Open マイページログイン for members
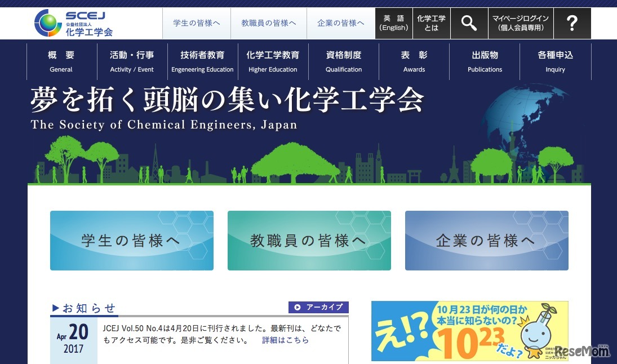 click(521, 23)
